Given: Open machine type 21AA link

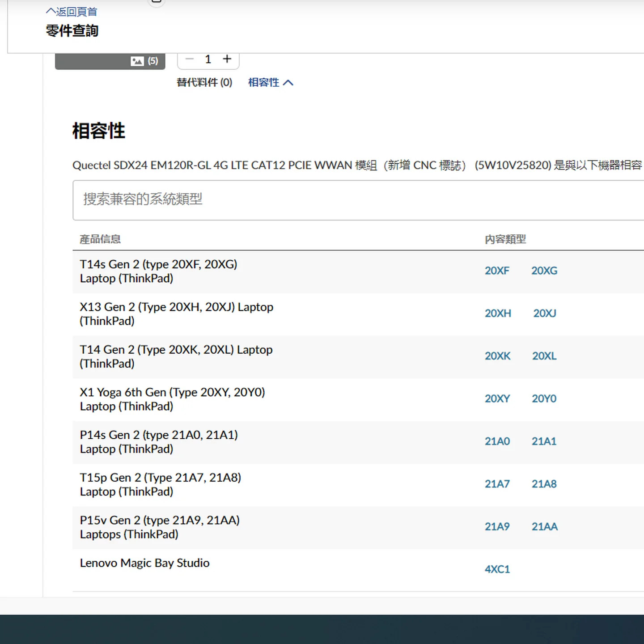Looking at the screenshot, I should (x=545, y=526).
